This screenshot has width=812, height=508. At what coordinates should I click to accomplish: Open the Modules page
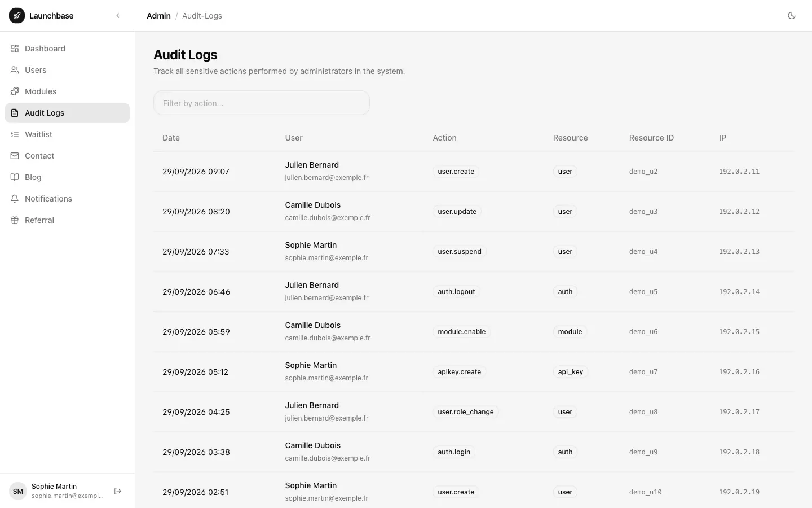click(x=67, y=91)
